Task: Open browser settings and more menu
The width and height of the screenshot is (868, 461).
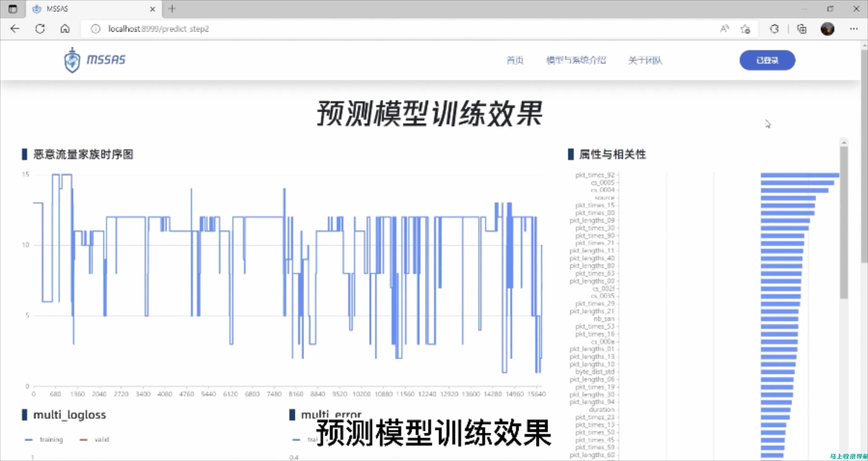Action: coord(853,29)
